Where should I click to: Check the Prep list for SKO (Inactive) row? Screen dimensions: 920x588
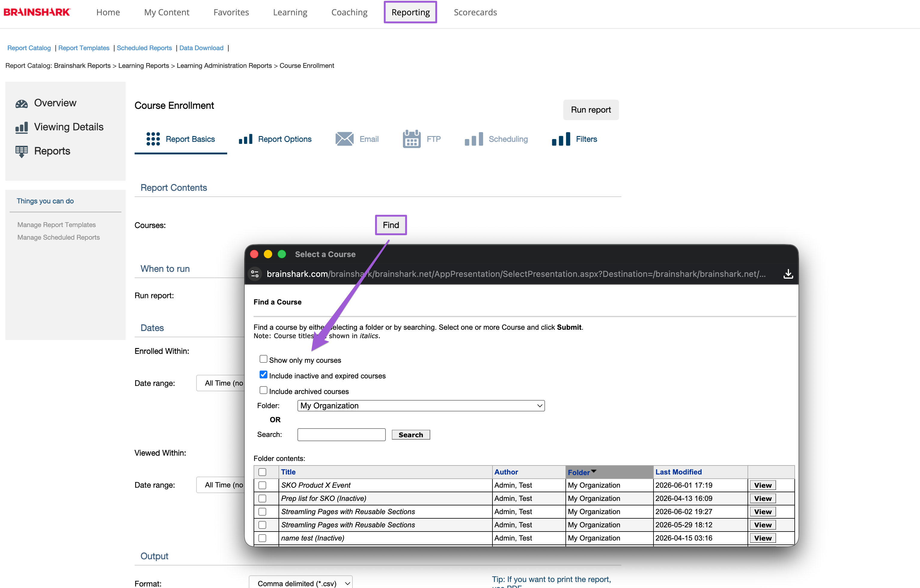pyautogui.click(x=262, y=498)
